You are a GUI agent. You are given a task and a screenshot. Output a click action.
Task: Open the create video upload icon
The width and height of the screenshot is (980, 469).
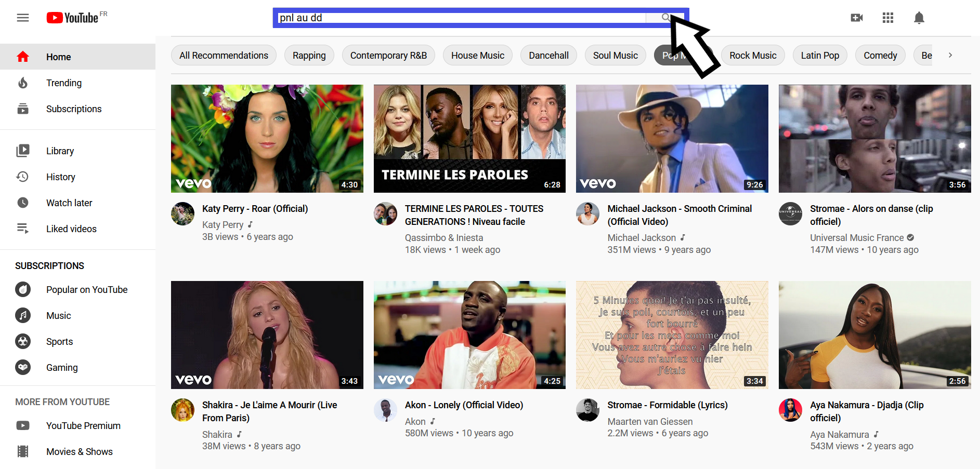(857, 17)
